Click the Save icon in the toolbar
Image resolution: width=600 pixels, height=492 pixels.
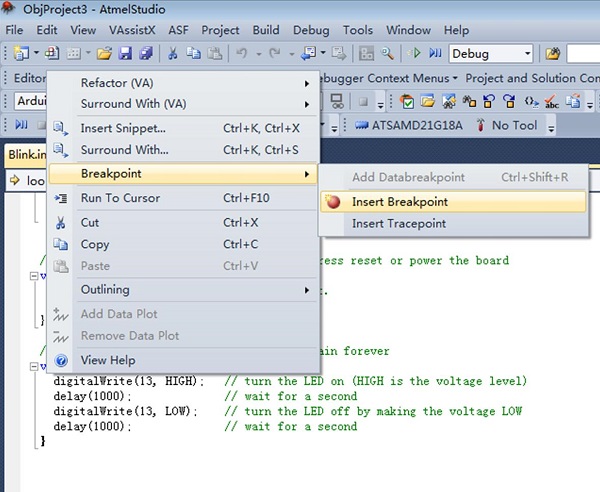click(x=126, y=53)
